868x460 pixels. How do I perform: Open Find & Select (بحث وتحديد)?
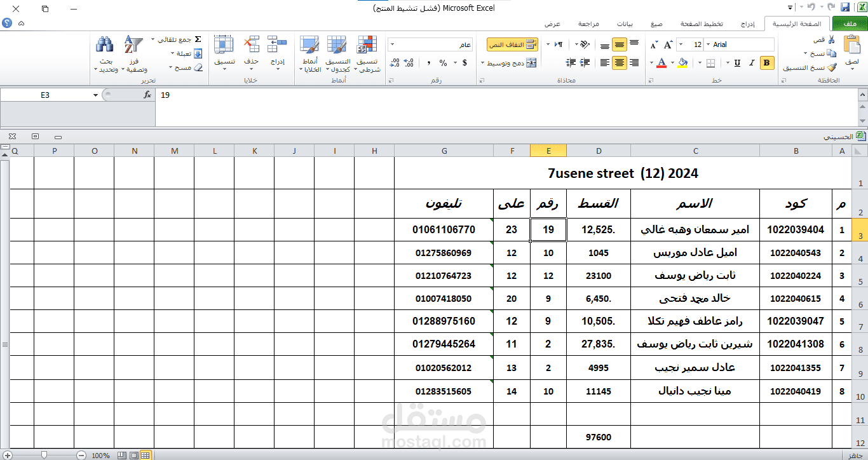pos(105,54)
